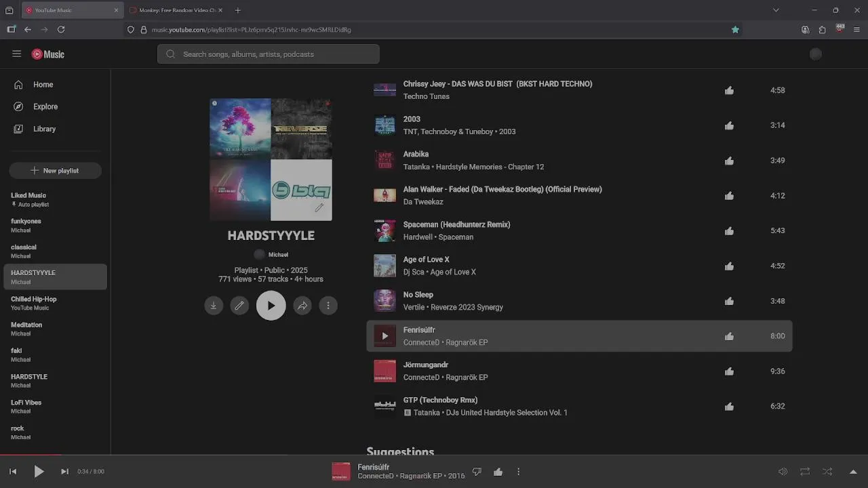868x488 pixels.
Task: Like the track Jörmungandr
Action: pyautogui.click(x=729, y=371)
